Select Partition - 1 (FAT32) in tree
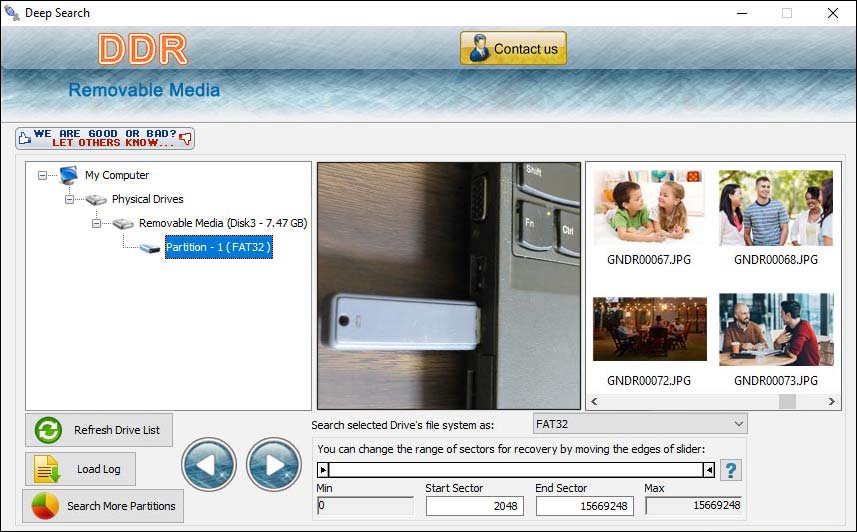This screenshot has width=857, height=532. (x=218, y=247)
